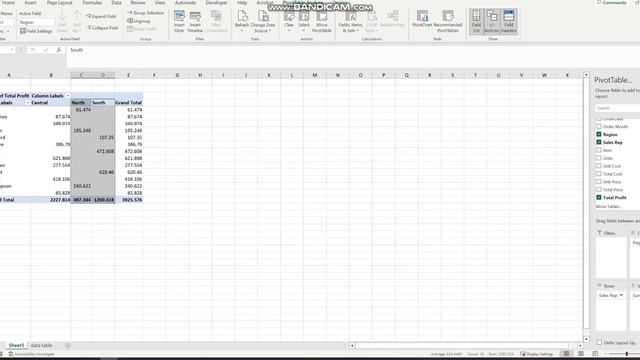Select the Grand Total column header cell
The height and width of the screenshot is (360, 640).
click(x=129, y=103)
